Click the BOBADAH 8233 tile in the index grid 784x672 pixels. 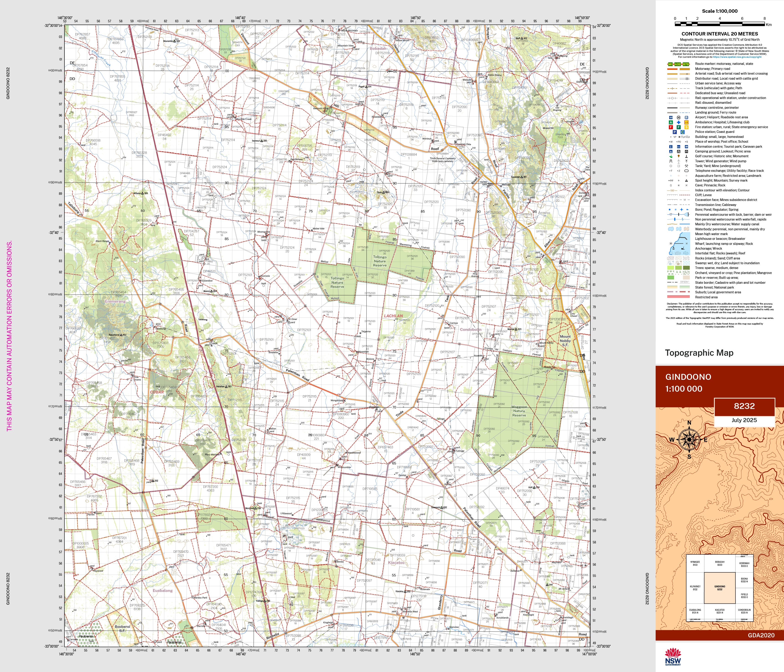(x=720, y=563)
